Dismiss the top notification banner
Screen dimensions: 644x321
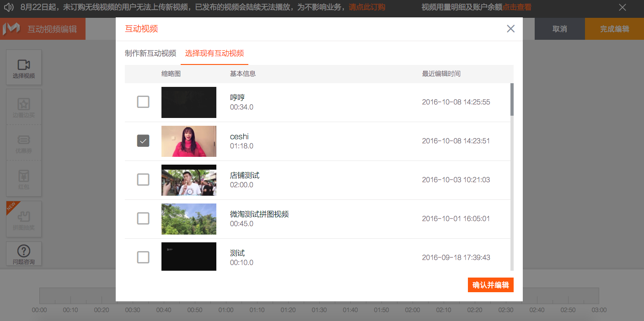[622, 7]
